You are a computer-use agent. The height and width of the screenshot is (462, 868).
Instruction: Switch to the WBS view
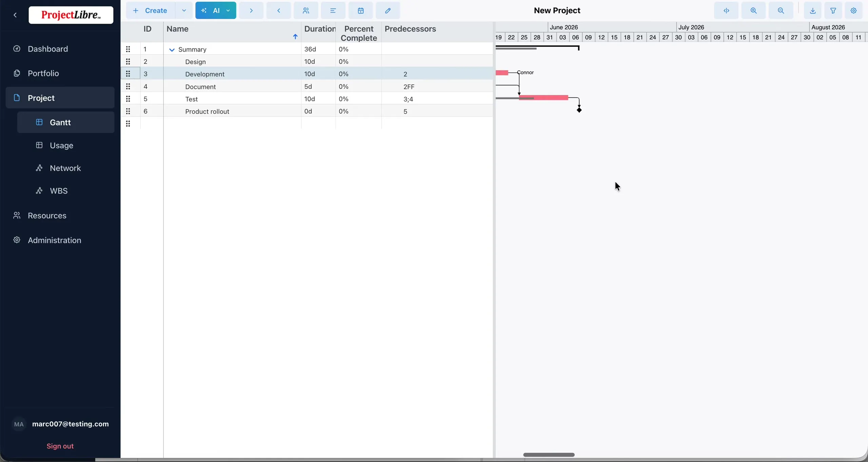(65, 191)
